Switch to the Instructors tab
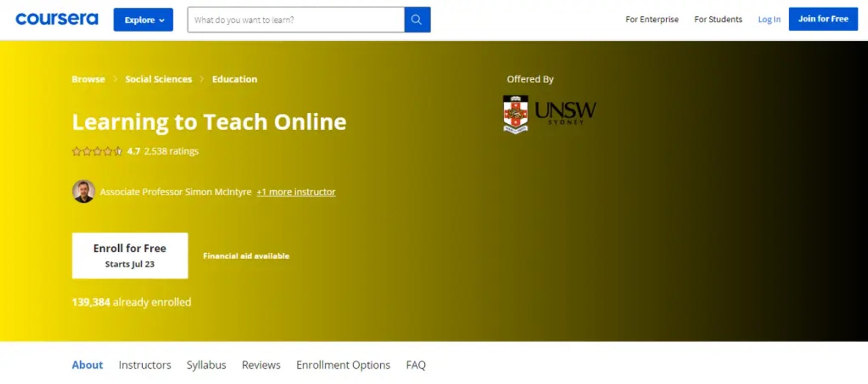868x384 pixels. click(145, 365)
